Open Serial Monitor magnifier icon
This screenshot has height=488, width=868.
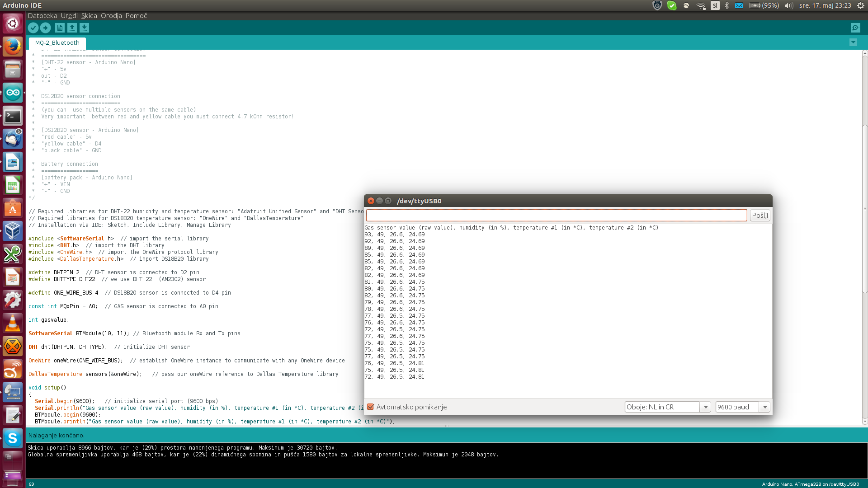(855, 28)
